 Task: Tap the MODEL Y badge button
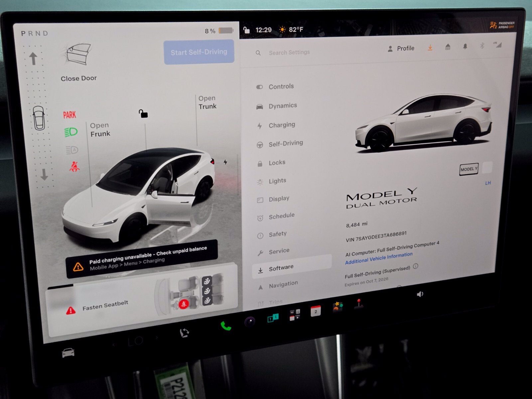click(x=469, y=169)
